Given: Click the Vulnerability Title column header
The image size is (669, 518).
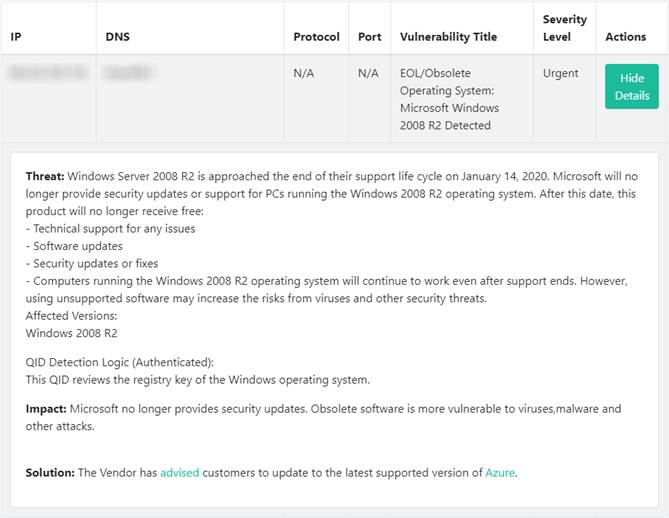Looking at the screenshot, I should pyautogui.click(x=448, y=37).
